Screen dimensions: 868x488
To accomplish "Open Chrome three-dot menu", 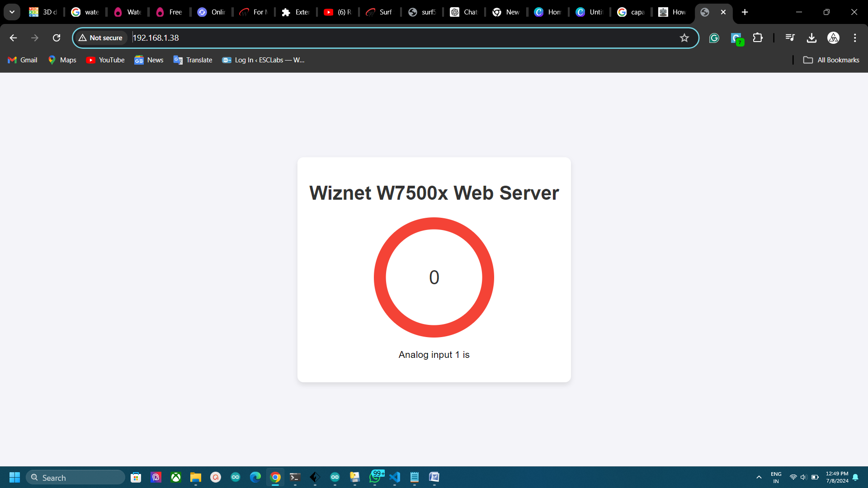I will [x=855, y=38].
